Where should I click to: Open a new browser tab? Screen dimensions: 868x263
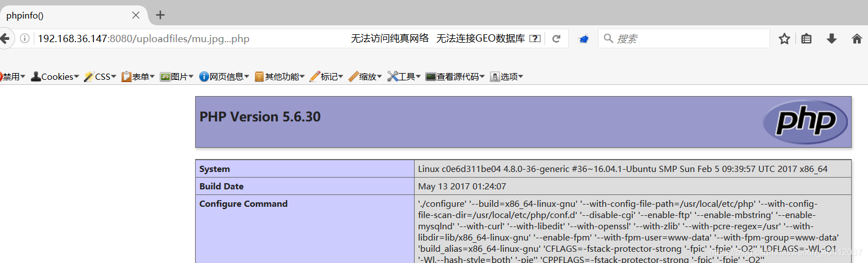[x=160, y=15]
